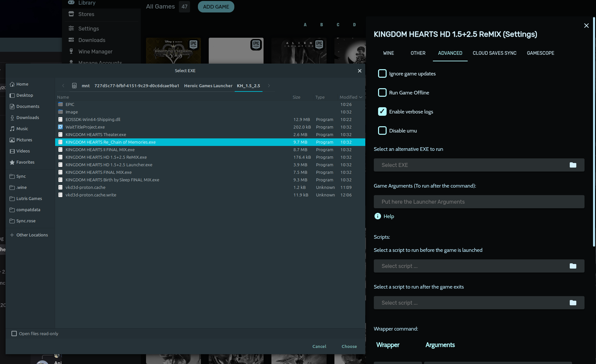Jump to 727d5c77 UUID path segment

click(137, 86)
